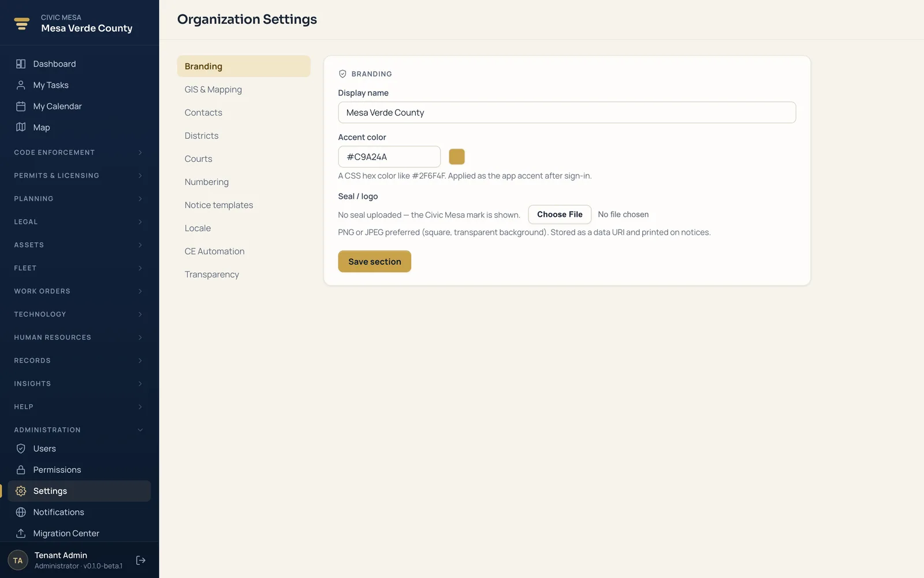Click the Migration Center upload icon
Image resolution: width=924 pixels, height=578 pixels.
(21, 533)
